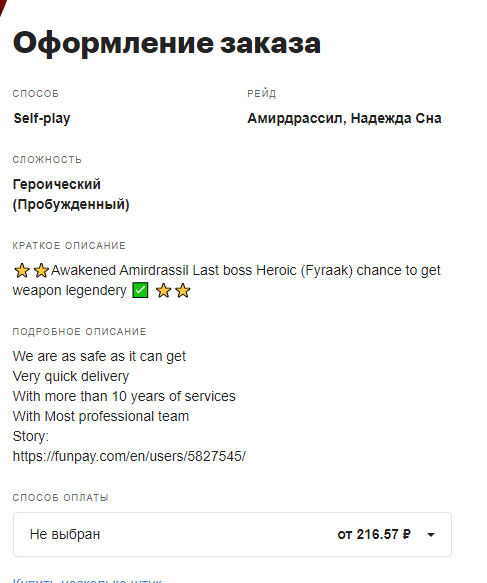Click the difficulty value 'Героический (Пробужденный)'

tap(71, 194)
